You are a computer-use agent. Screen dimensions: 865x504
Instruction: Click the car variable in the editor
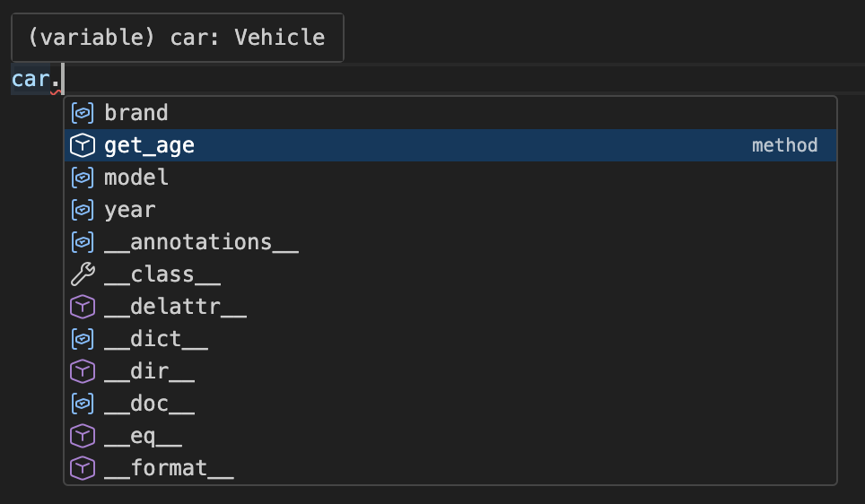click(30, 79)
